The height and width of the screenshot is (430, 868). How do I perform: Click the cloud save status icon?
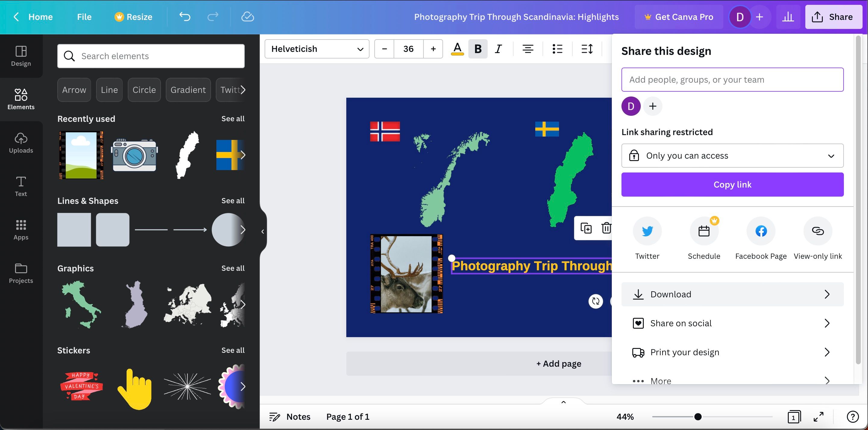pos(247,17)
